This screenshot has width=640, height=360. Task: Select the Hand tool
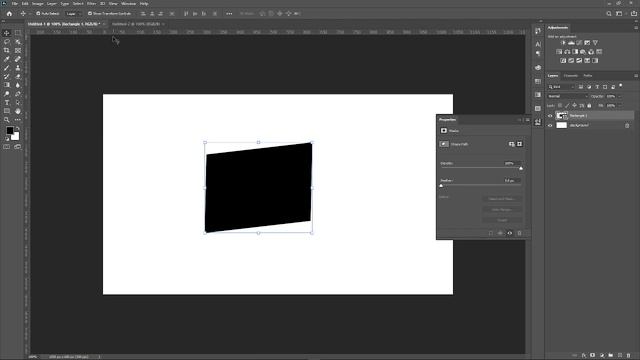[18, 111]
